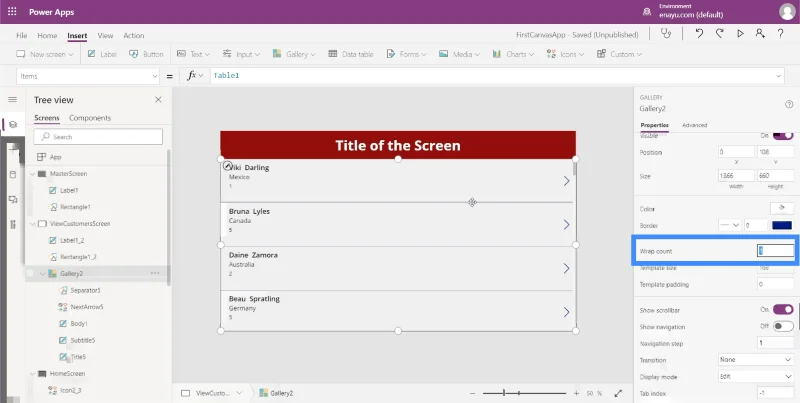Expand the formula bar chevron
This screenshot has height=403, width=800.
click(x=779, y=76)
